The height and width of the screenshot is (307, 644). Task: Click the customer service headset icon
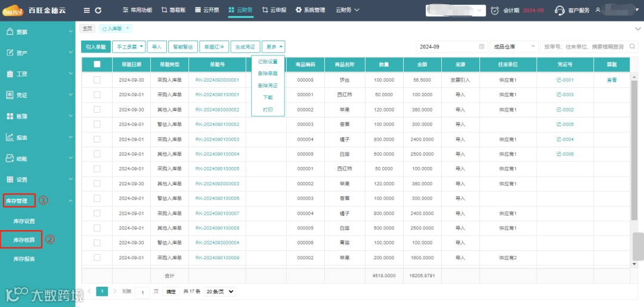[x=559, y=10]
